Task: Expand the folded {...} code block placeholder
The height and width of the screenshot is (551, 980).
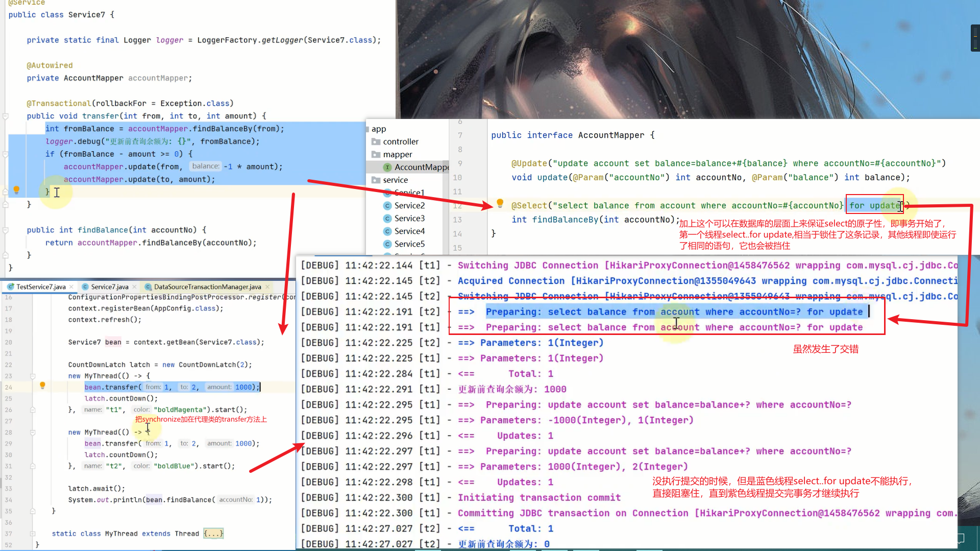Action: [x=213, y=534]
